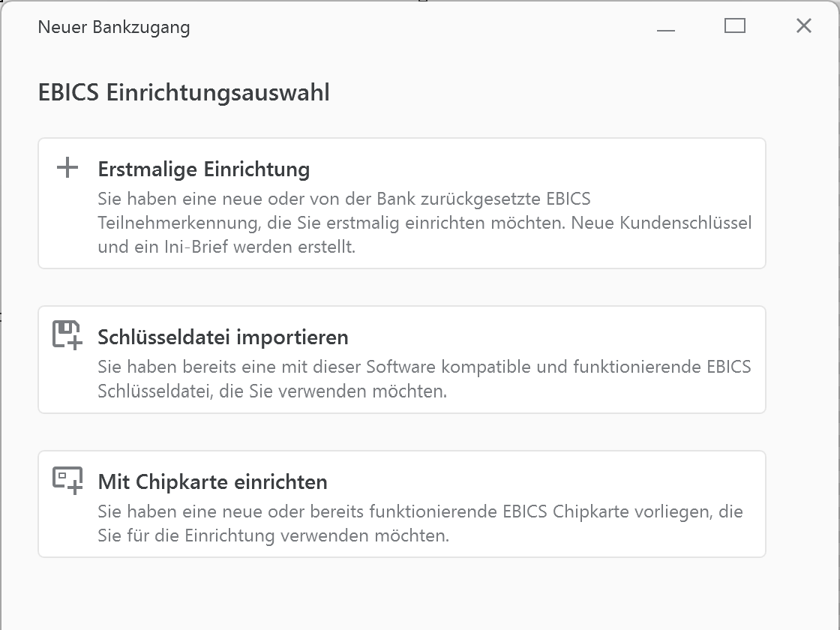The height and width of the screenshot is (630, 840).
Task: Click the EBICS Chipkarte description text
Action: [x=420, y=523]
